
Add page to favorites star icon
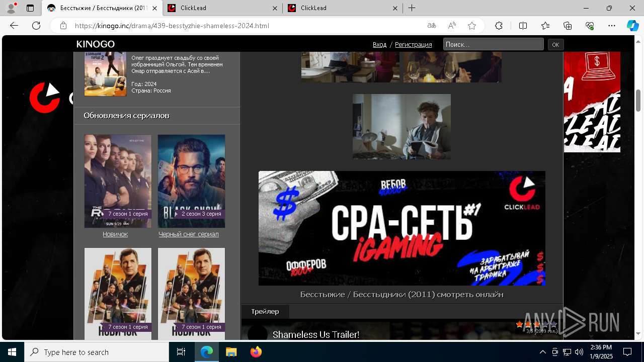tap(472, 26)
